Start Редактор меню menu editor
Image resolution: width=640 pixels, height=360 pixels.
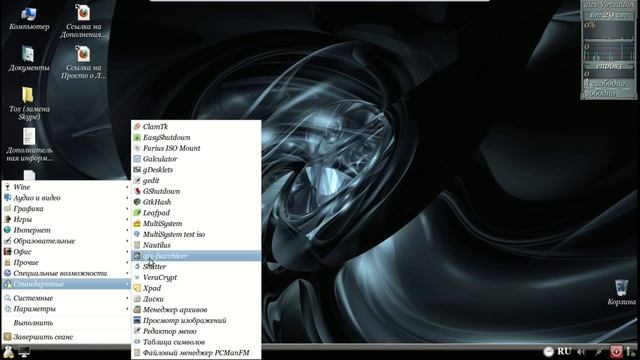pyautogui.click(x=196, y=331)
